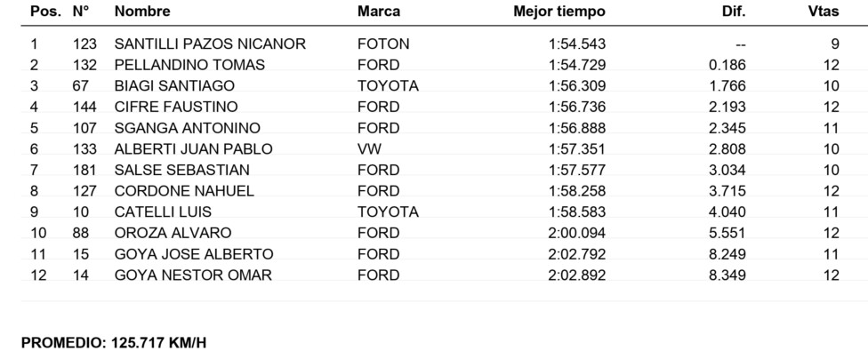868x351 pixels.
Task: Click the Pos. column header
Action: (x=45, y=11)
